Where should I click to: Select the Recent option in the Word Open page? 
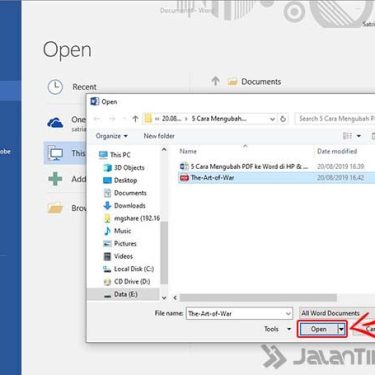(x=84, y=87)
